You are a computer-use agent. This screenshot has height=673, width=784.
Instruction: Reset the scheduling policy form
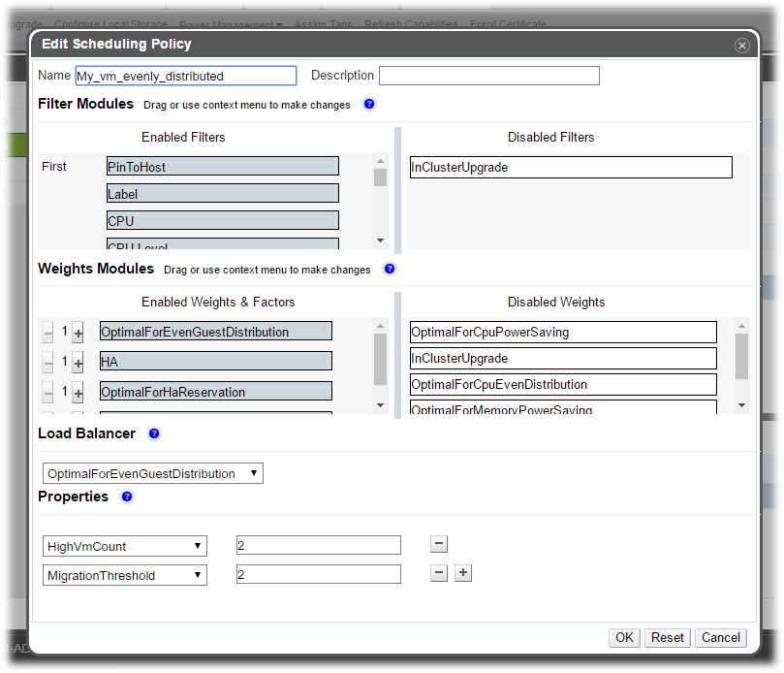tap(667, 637)
